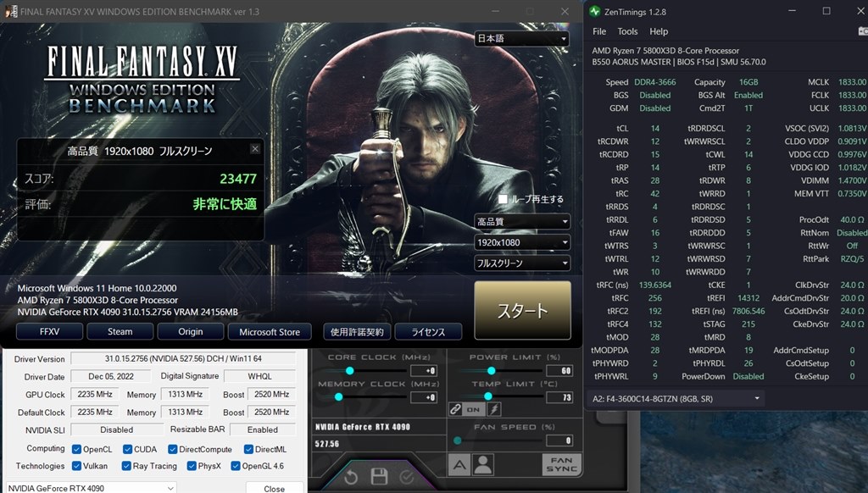This screenshot has width=868, height=493.
Task: Open ZenTimings Tools menu
Action: click(627, 31)
